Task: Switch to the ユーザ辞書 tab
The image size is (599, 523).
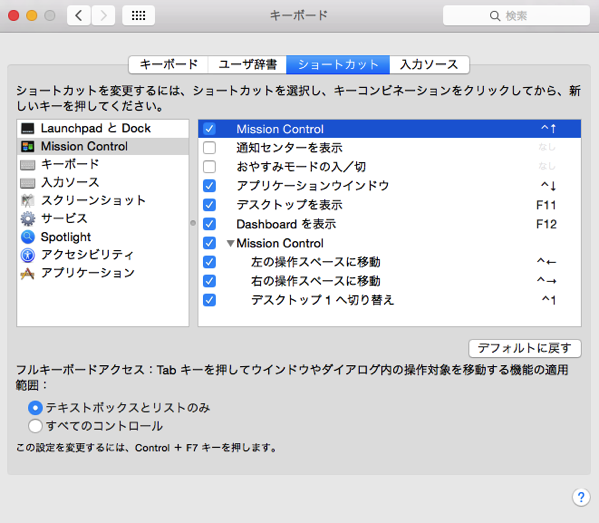Action: [x=248, y=64]
